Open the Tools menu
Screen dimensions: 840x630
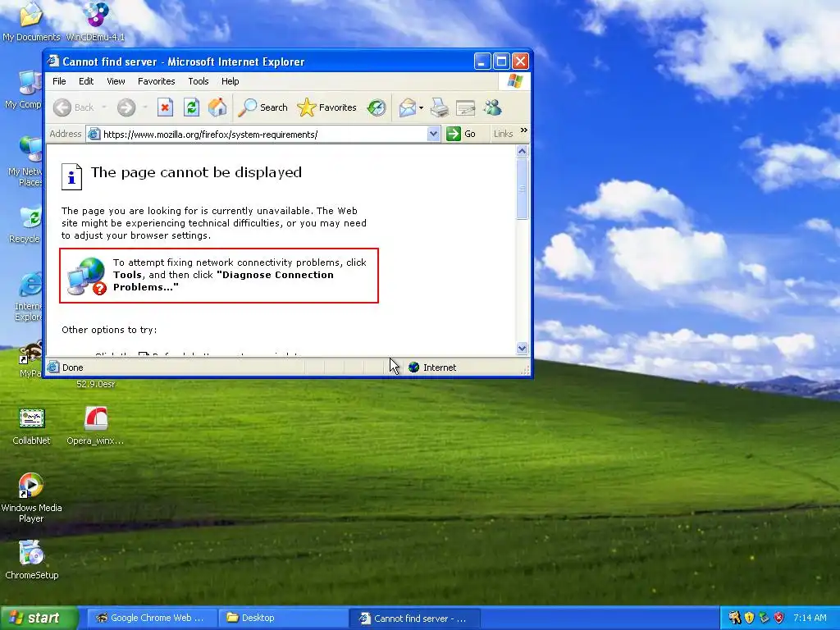click(x=199, y=81)
